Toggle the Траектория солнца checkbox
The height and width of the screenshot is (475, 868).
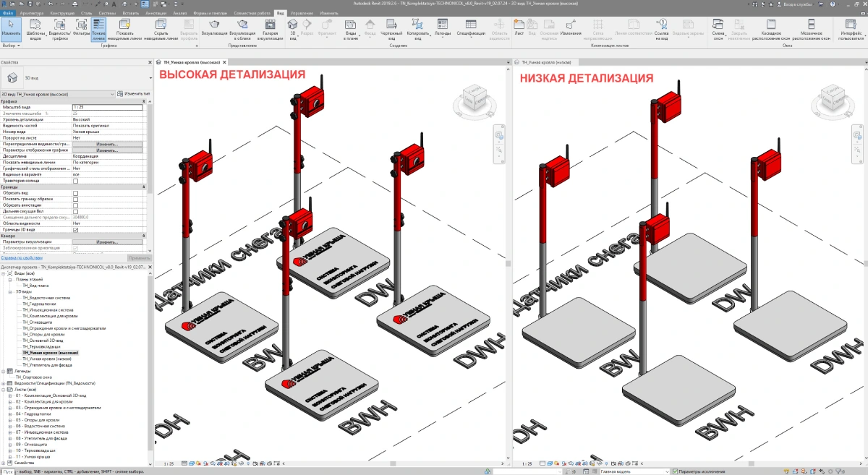tap(76, 181)
